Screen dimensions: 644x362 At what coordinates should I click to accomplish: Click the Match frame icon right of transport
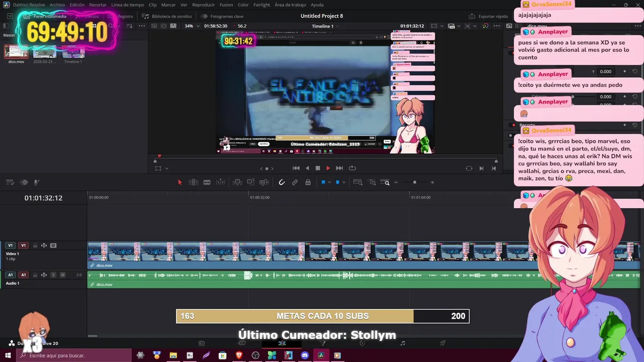tap(469, 168)
